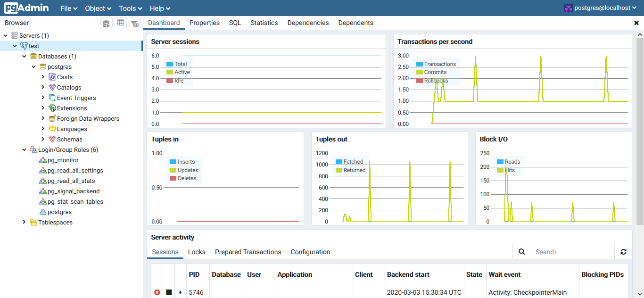Click the Filtered Rows icon in Browser

(135, 23)
